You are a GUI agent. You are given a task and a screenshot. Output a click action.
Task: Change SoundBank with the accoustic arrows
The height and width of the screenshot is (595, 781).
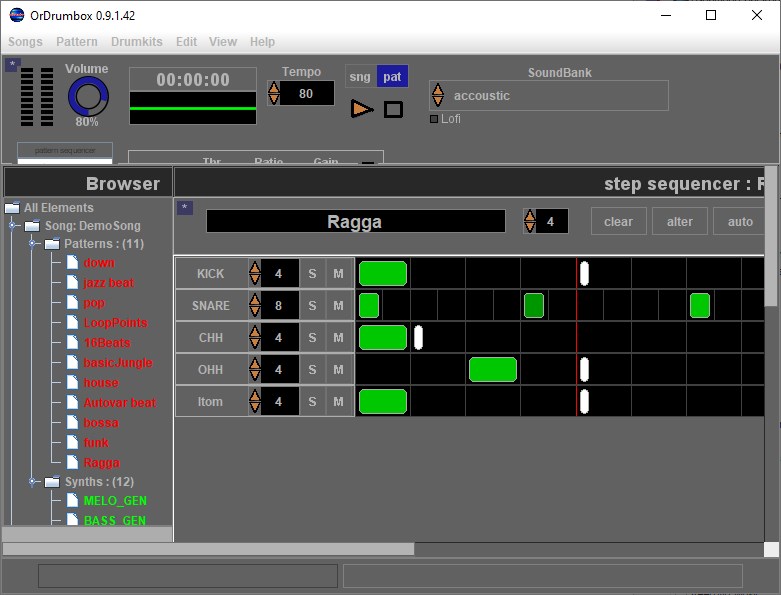click(x=438, y=95)
